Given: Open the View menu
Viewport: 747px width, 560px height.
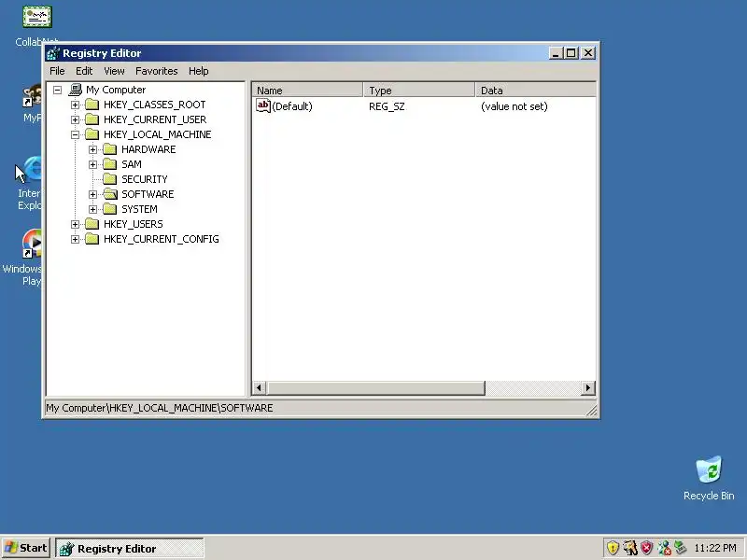Looking at the screenshot, I should (x=114, y=71).
